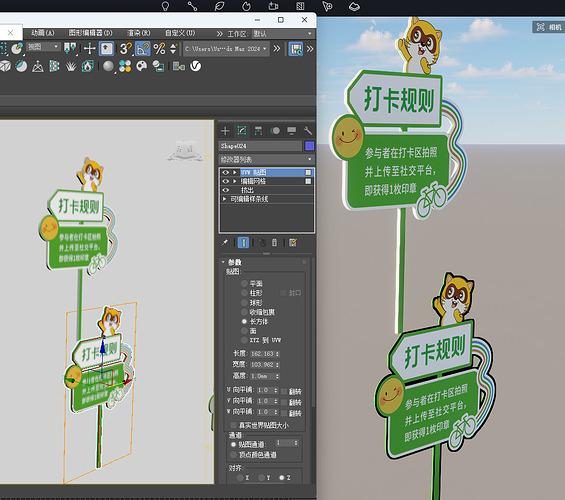Click the 长度 value input field
Screen dimensions: 565x500
263,354
